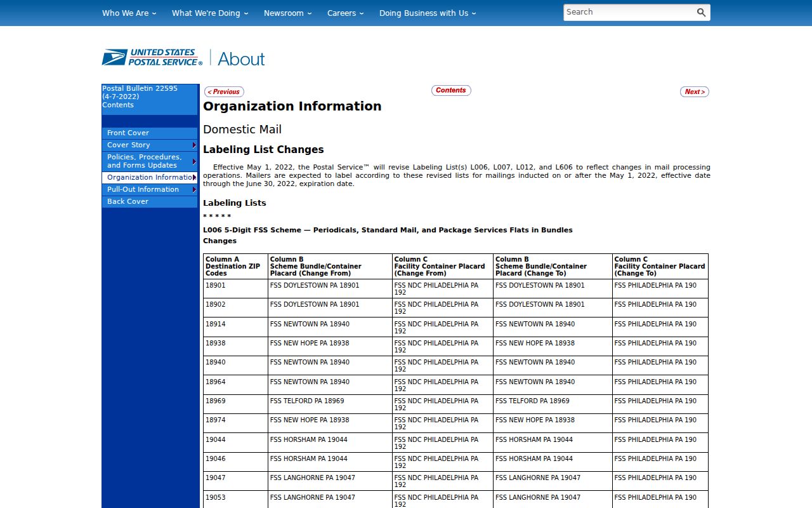The height and width of the screenshot is (508, 812).
Task: Open the Careers dropdown menu
Action: tap(346, 13)
